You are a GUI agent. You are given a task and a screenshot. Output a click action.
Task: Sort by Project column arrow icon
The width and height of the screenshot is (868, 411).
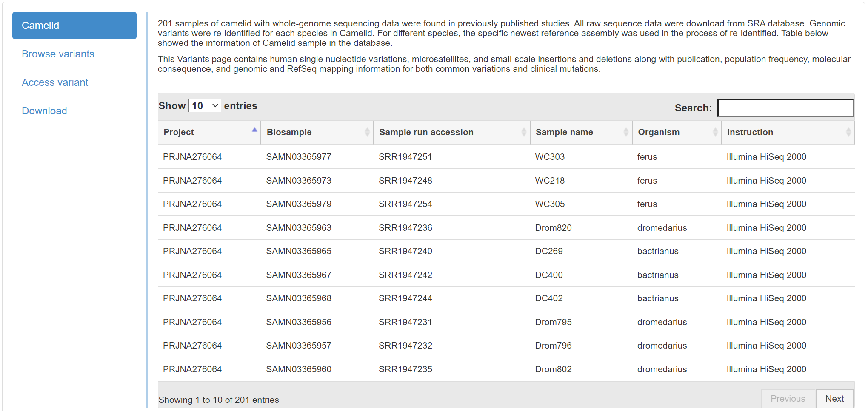point(254,130)
